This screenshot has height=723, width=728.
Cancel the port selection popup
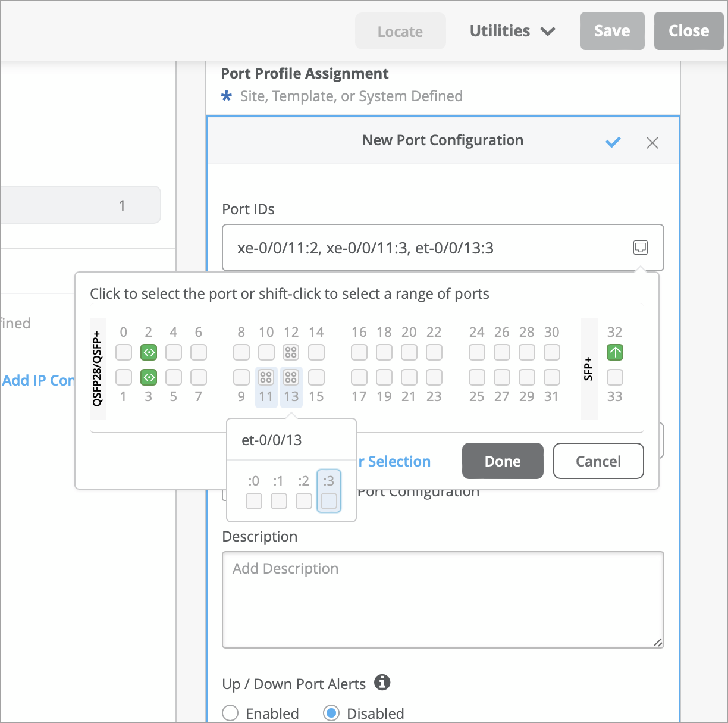point(598,461)
